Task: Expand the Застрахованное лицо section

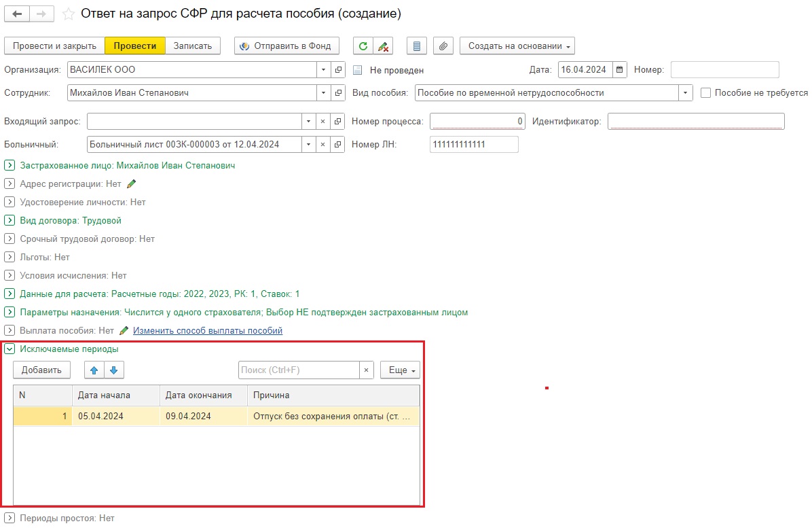Action: coord(10,165)
